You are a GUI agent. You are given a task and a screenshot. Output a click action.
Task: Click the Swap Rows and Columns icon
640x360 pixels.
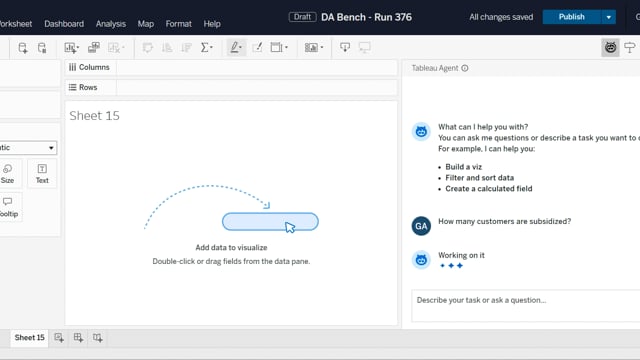(x=147, y=48)
